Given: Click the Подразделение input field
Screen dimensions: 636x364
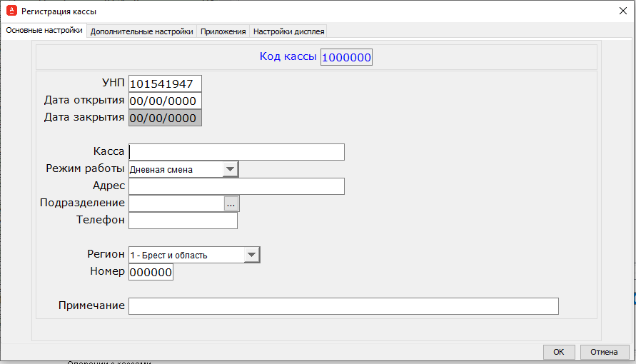Looking at the screenshot, I should (176, 203).
